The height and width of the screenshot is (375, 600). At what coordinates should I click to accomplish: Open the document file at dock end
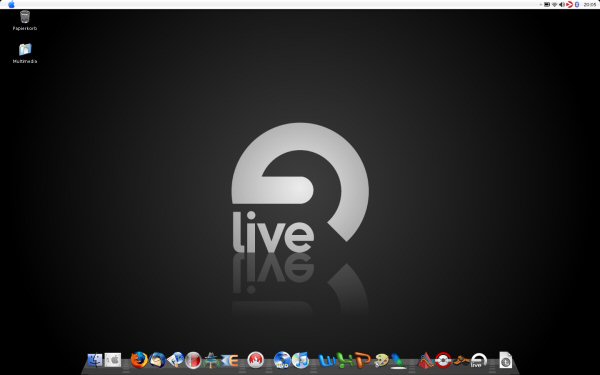click(505, 360)
